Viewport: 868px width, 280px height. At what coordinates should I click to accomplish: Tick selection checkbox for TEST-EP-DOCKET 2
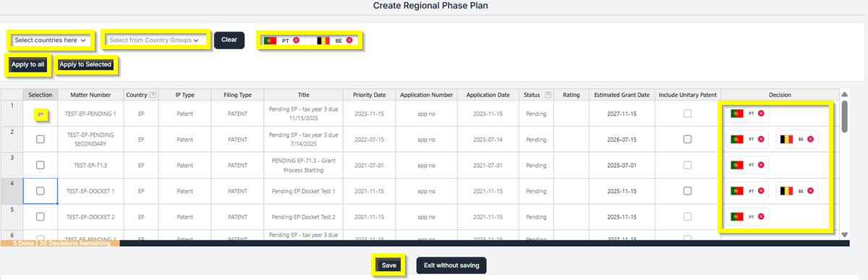(x=41, y=217)
